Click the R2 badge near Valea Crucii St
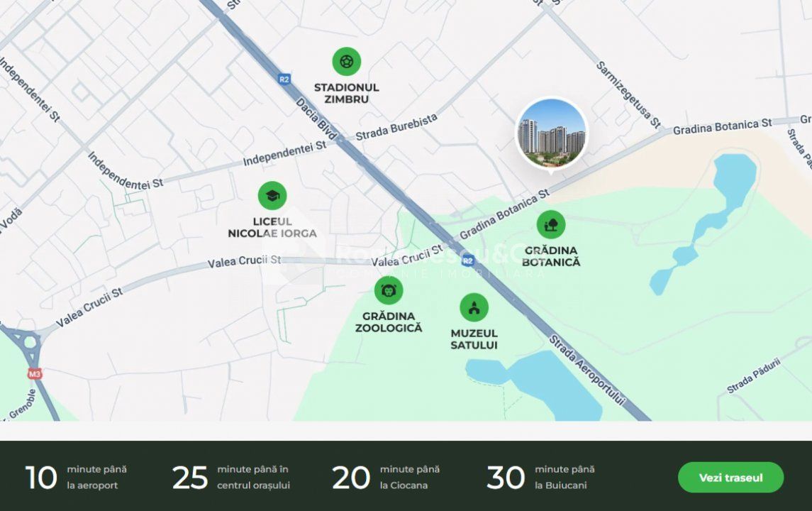 tap(468, 260)
